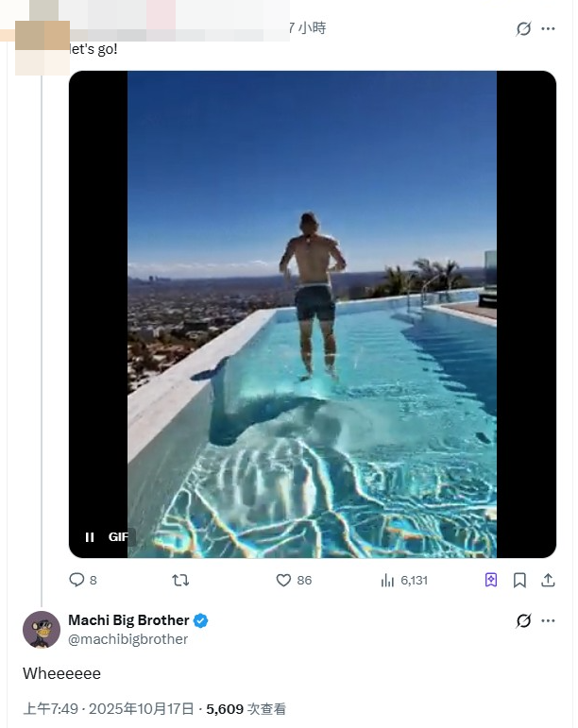Open more options on Machi Big Brother's tweet
The width and height of the screenshot is (578, 728).
tap(549, 620)
